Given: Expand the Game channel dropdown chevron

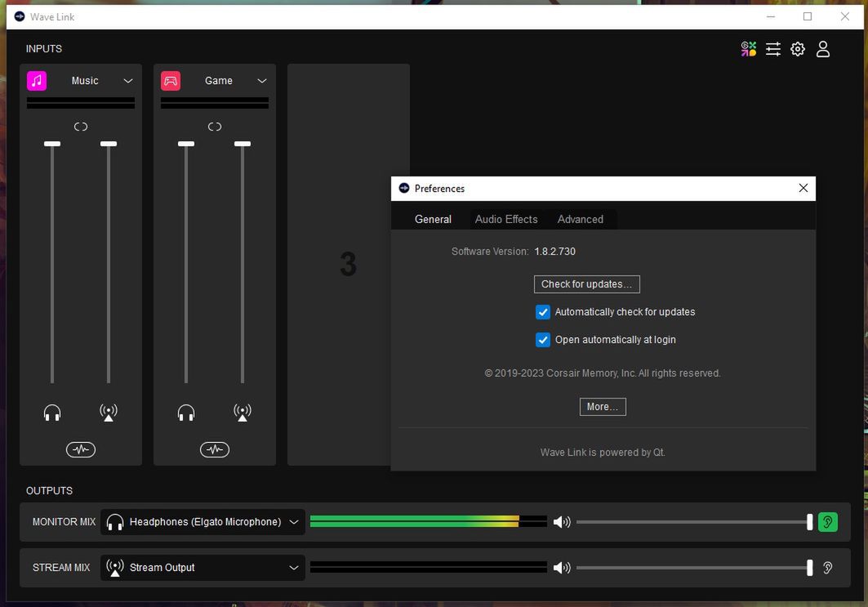Looking at the screenshot, I should coord(262,81).
